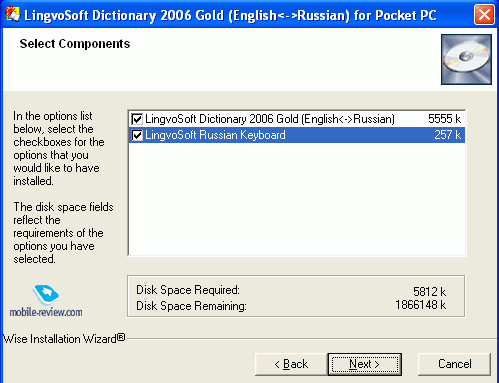Click the 5555 k size value
Viewport: 499px width, 383px height.
444,119
